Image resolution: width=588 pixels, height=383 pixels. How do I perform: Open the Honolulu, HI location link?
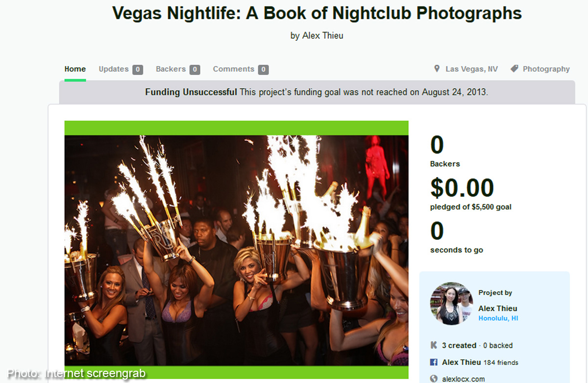(498, 318)
